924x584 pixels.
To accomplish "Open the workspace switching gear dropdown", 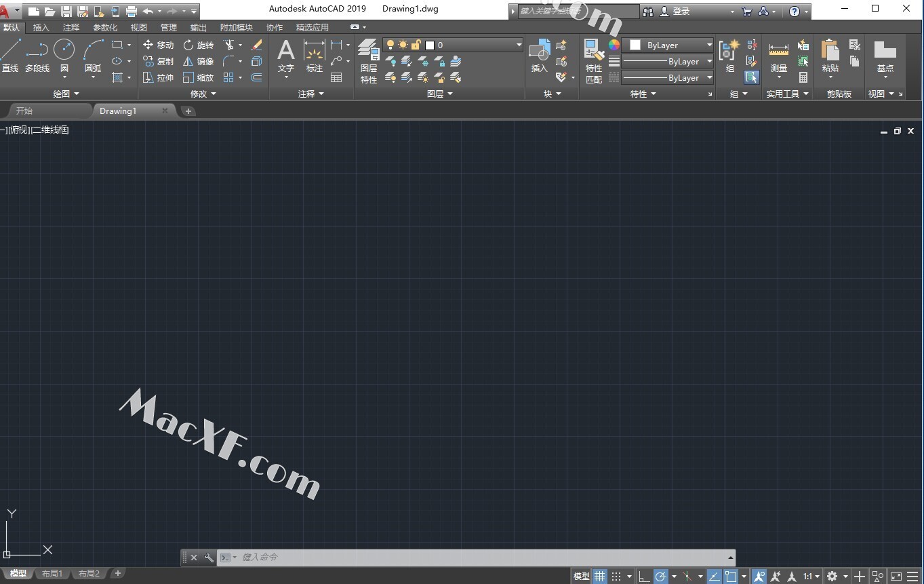I will (837, 577).
